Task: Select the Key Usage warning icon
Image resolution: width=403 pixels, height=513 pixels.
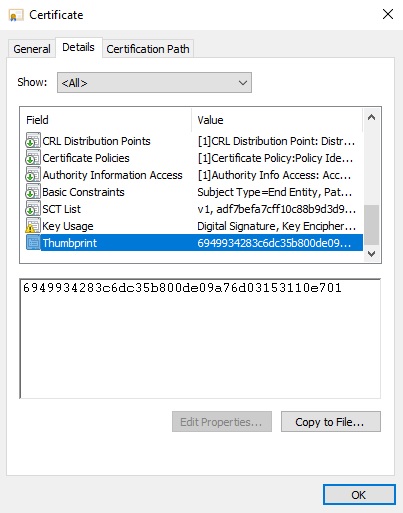Action: [33, 226]
